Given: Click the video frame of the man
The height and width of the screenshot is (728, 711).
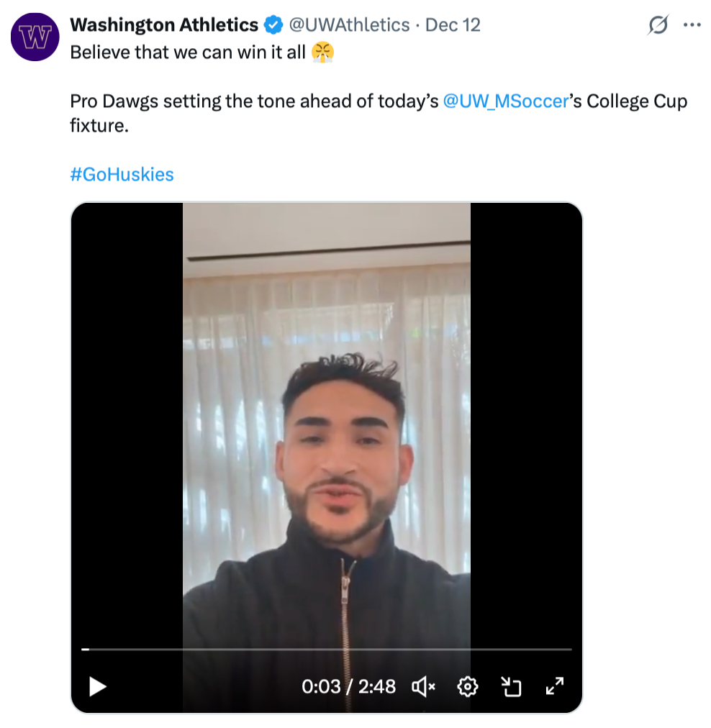Looking at the screenshot, I should (x=327, y=432).
